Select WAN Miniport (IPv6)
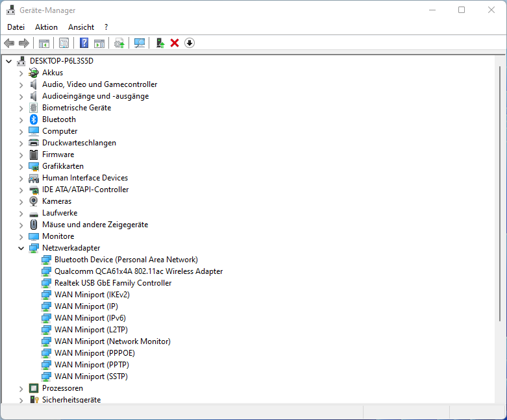This screenshot has height=420, width=507. coord(90,318)
